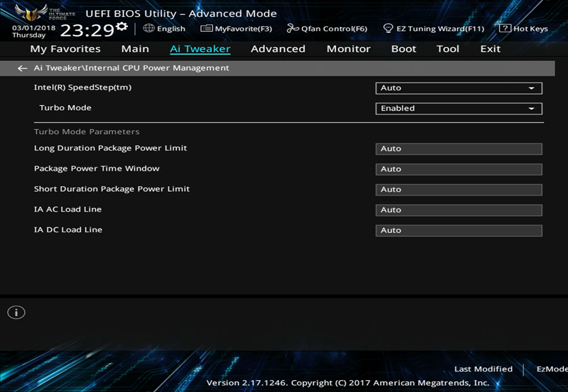Click the UEFI BIOS Utility title

[181, 14]
